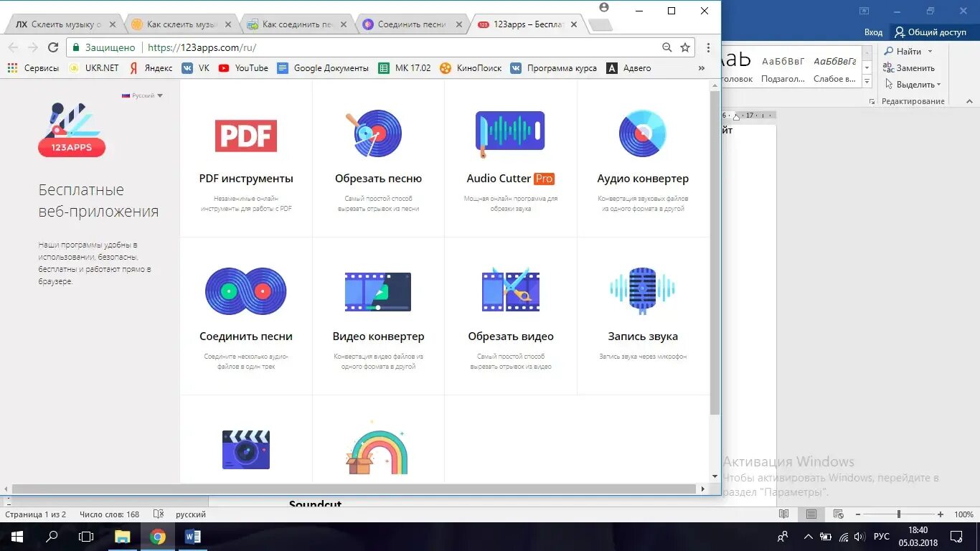Open Task View on the taskbar

[86, 537]
